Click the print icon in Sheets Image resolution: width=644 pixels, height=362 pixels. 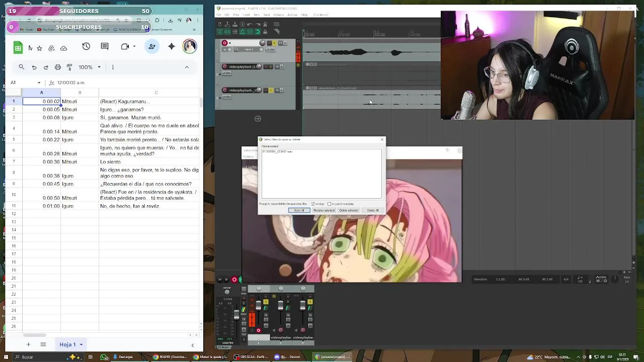click(x=58, y=67)
